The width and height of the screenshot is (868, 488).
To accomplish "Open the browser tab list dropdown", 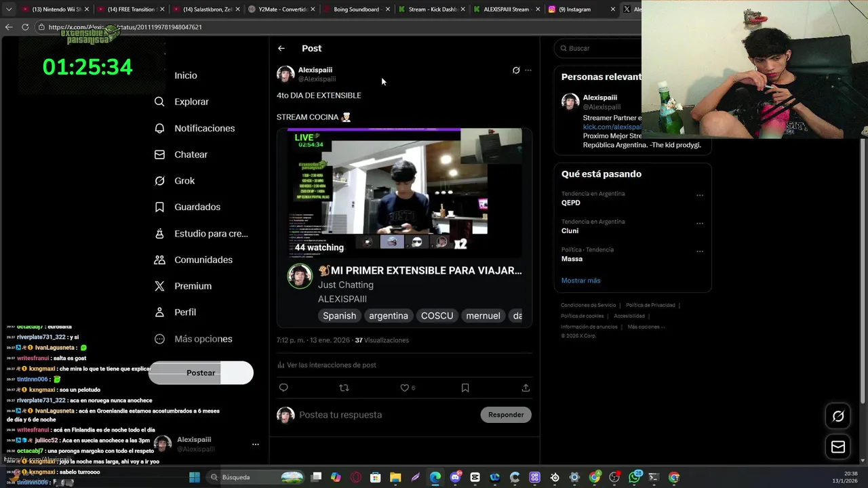I will 9,9.
